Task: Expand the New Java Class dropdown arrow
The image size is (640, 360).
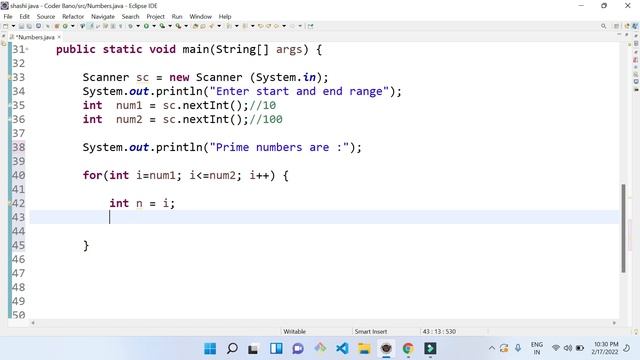Action: point(73,26)
